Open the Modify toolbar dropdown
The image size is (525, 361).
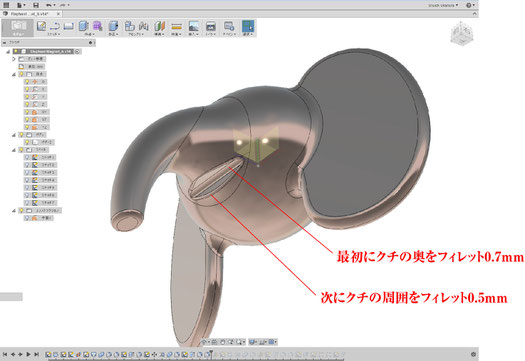[112, 34]
